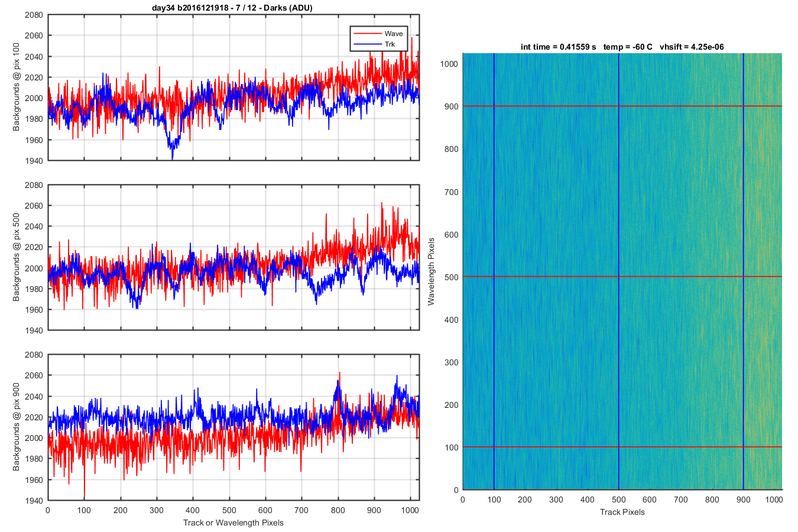Click the blue line sample in the legend

click(367, 44)
